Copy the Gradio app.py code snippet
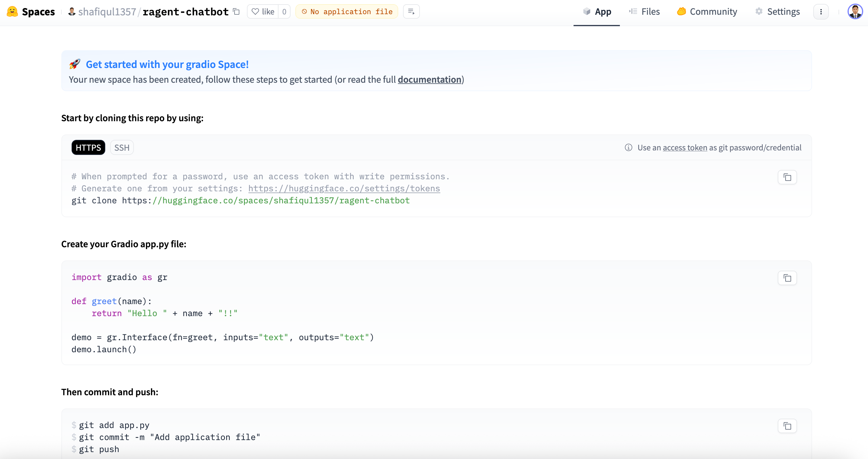Image resolution: width=868 pixels, height=459 pixels. (x=787, y=278)
